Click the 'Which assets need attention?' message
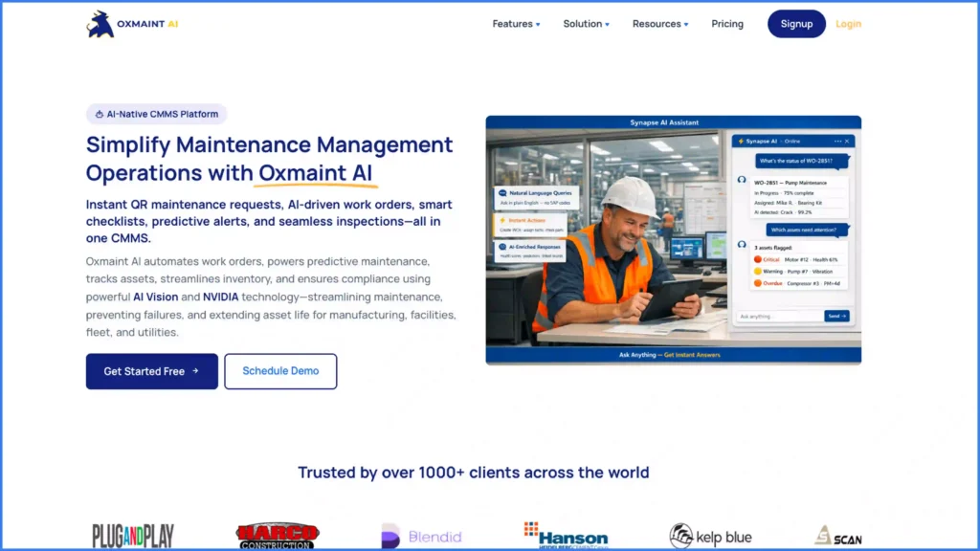The image size is (980, 551). pos(808,230)
